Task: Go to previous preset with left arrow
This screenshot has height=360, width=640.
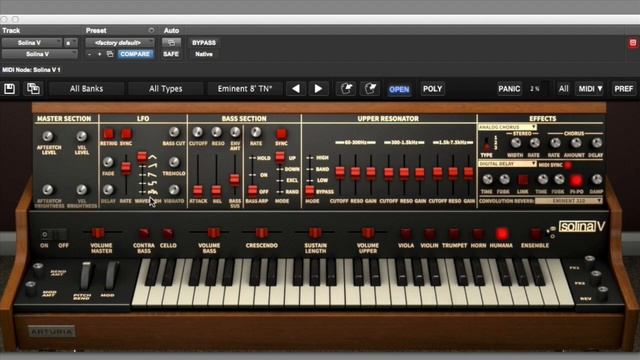Action: [296, 89]
